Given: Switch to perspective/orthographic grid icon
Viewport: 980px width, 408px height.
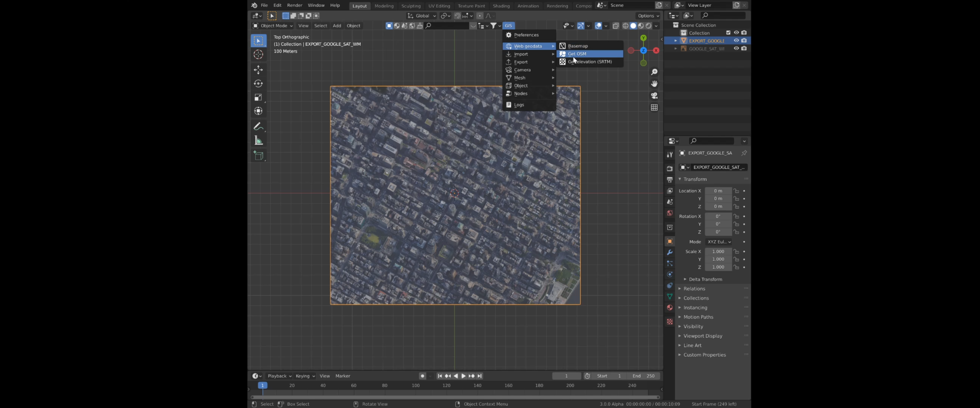Looking at the screenshot, I should coord(654,108).
